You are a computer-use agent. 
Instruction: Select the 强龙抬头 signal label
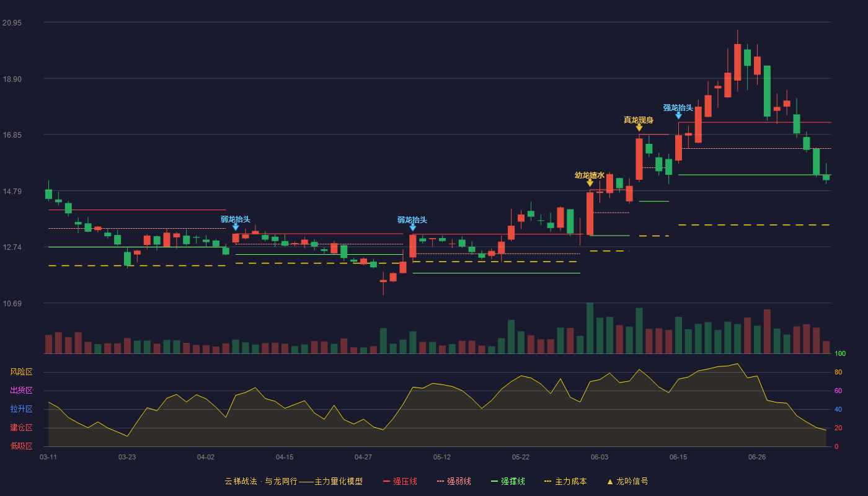(x=678, y=107)
